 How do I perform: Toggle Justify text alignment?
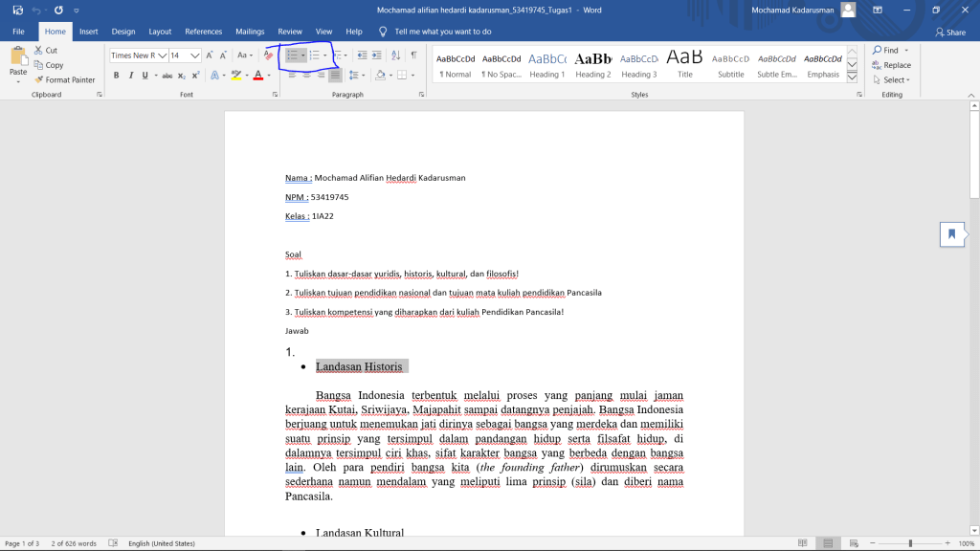(x=335, y=75)
